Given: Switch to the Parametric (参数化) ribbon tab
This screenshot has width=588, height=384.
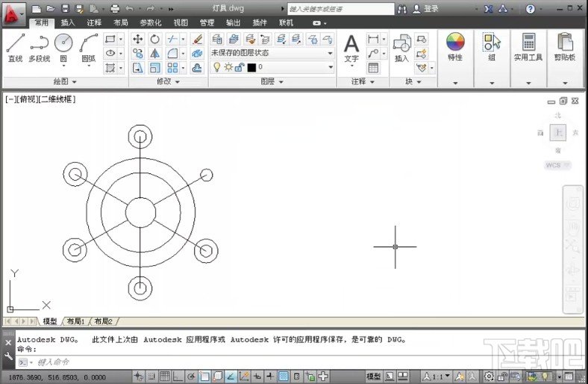Looking at the screenshot, I should click(x=151, y=23).
